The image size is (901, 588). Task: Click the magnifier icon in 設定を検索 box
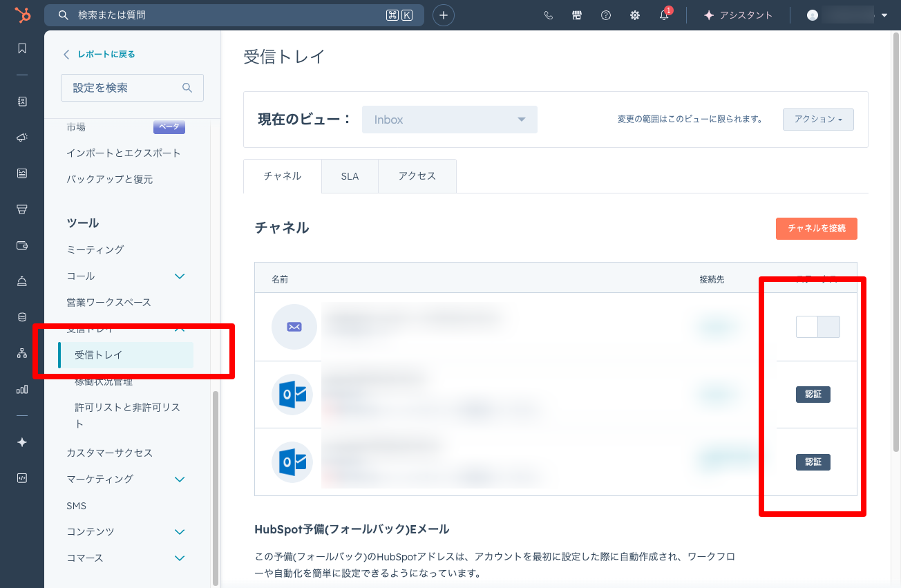(x=187, y=88)
